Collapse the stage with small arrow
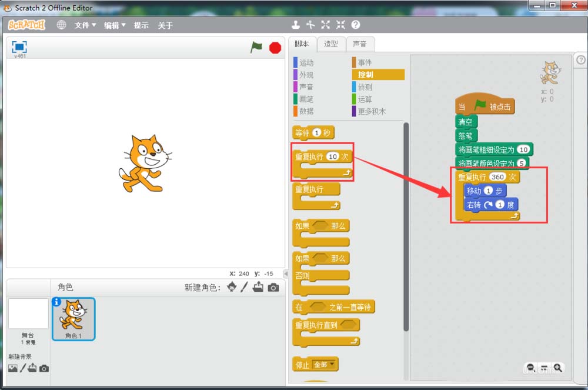Screen dimensions: 588x390 (x=286, y=274)
